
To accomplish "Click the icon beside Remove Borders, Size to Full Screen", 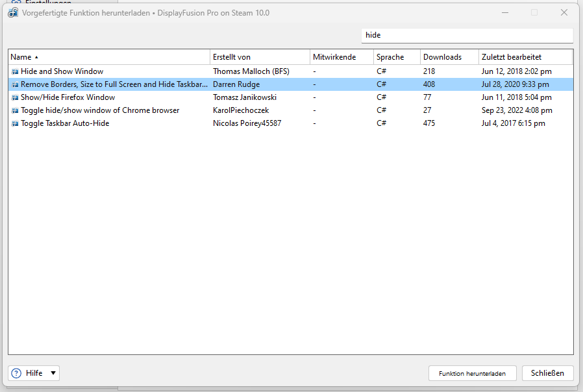I will pos(15,84).
